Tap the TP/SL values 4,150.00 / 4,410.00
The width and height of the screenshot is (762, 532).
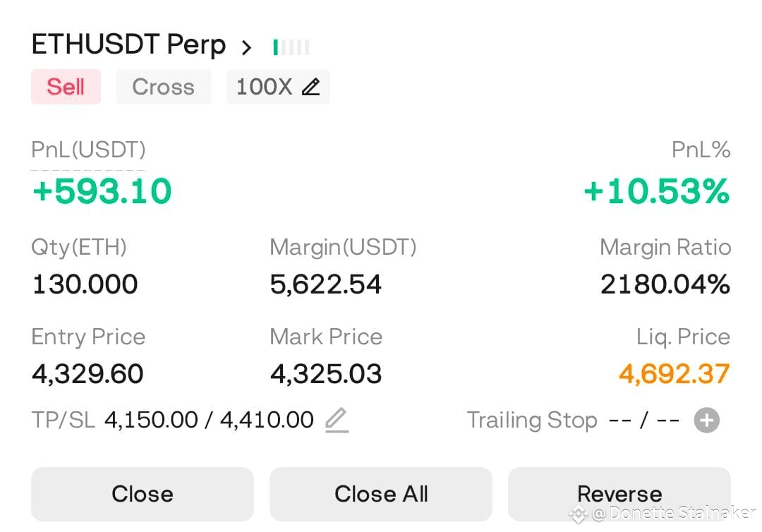click(x=209, y=421)
